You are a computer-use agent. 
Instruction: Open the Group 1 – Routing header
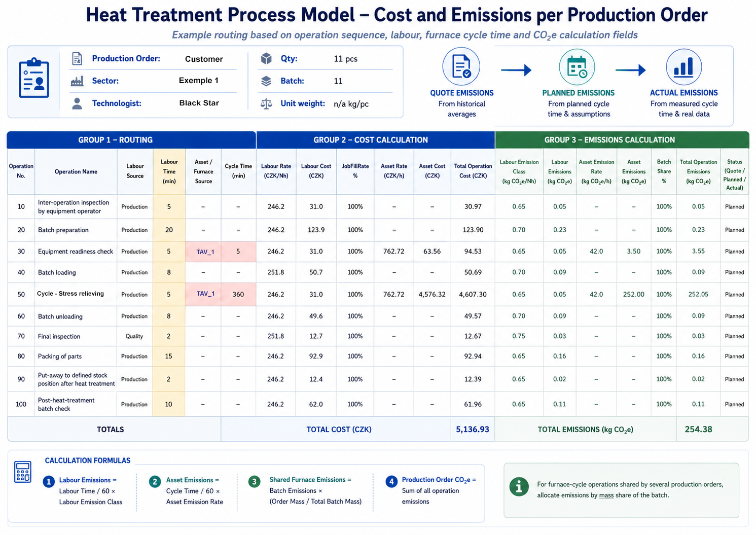point(131,140)
